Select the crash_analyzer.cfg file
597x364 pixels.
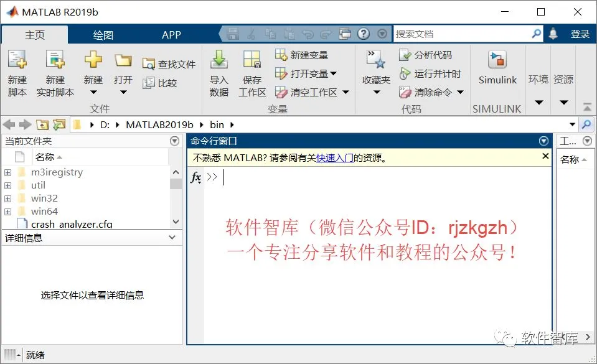tap(72, 224)
